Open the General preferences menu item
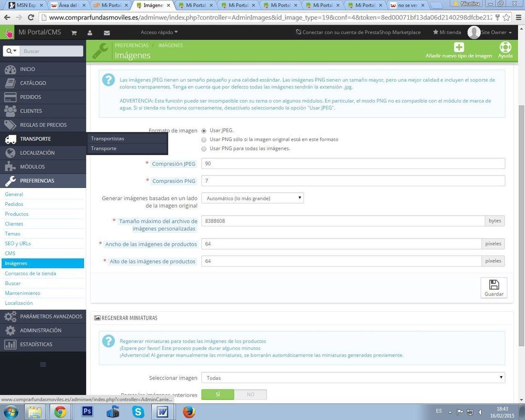The image size is (525, 420). coord(14,194)
